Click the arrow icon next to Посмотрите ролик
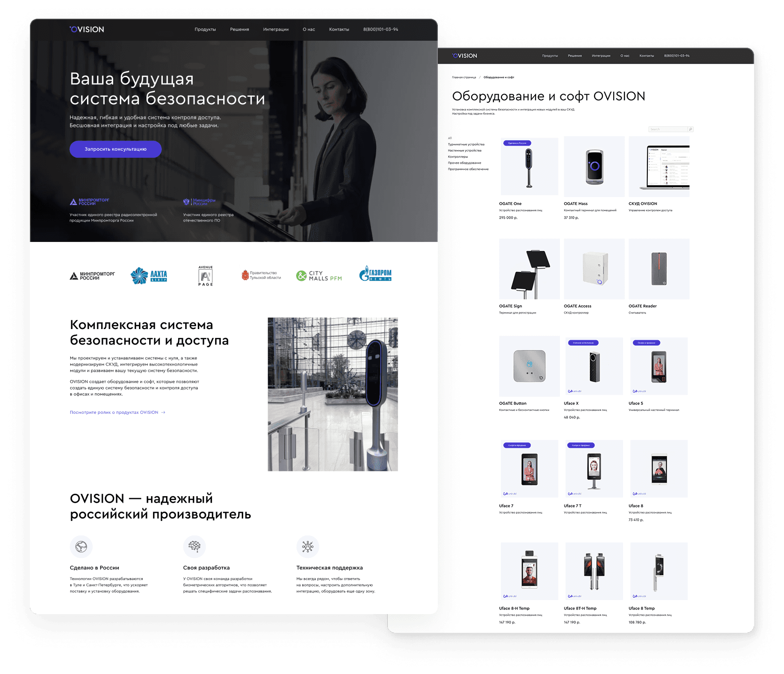Viewport: 784px width, 674px height. tap(163, 412)
